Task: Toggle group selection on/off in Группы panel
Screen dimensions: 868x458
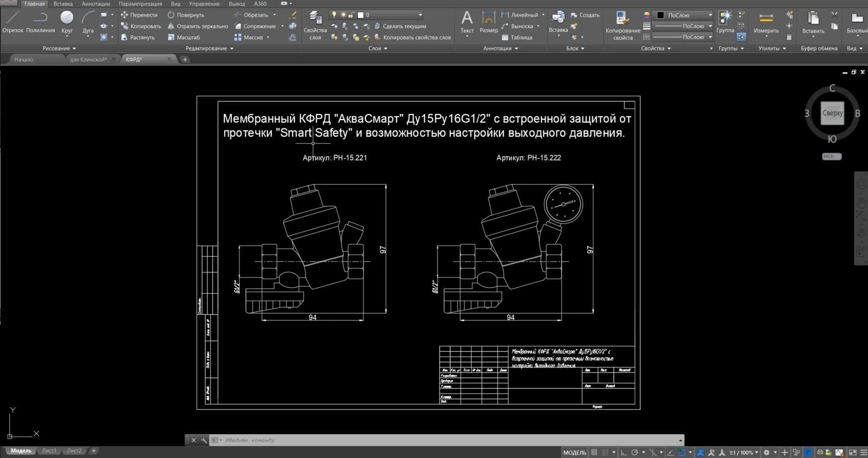Action: click(741, 37)
